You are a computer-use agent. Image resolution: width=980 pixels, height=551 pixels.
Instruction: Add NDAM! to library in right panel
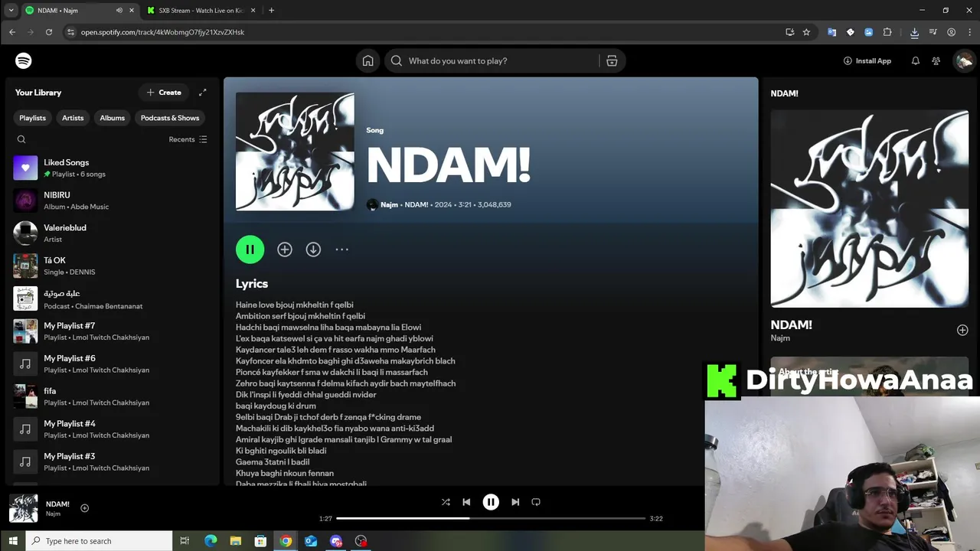tap(962, 330)
